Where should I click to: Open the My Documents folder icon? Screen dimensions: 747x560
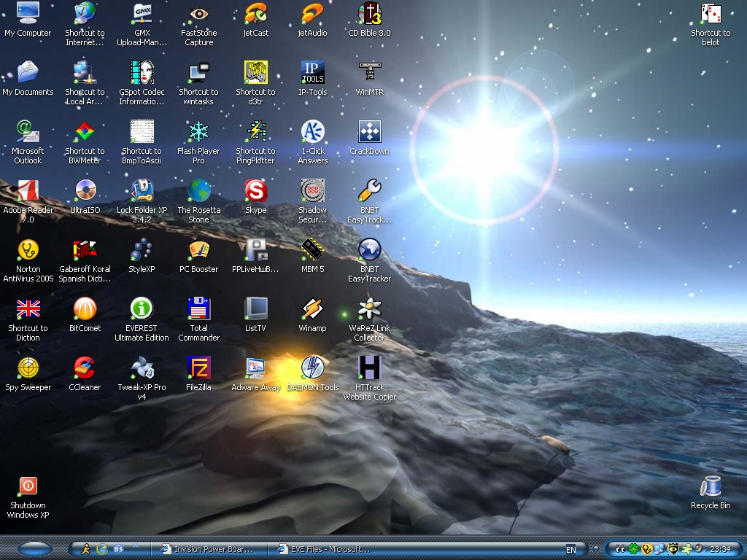pos(28,72)
